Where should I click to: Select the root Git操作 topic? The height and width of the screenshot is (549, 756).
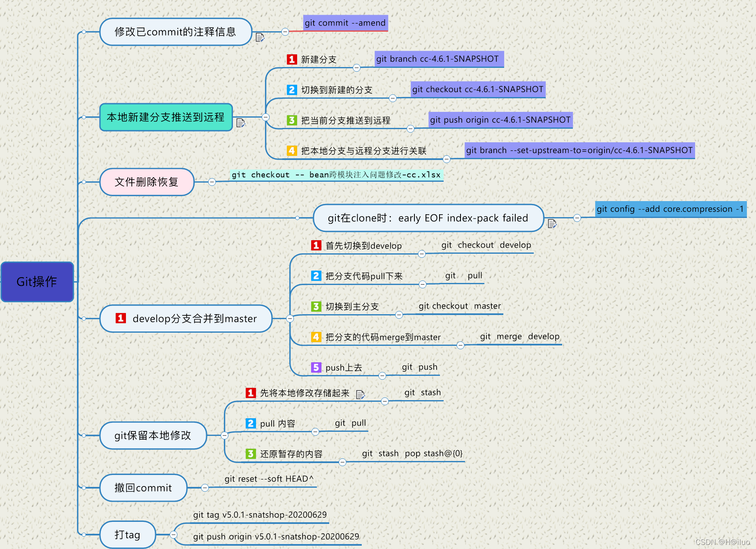37,282
